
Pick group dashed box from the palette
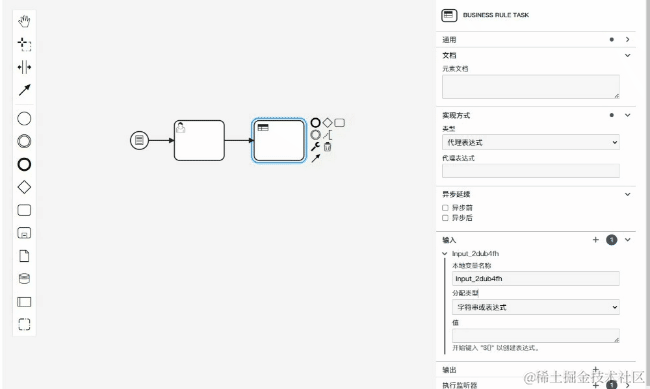click(x=24, y=324)
